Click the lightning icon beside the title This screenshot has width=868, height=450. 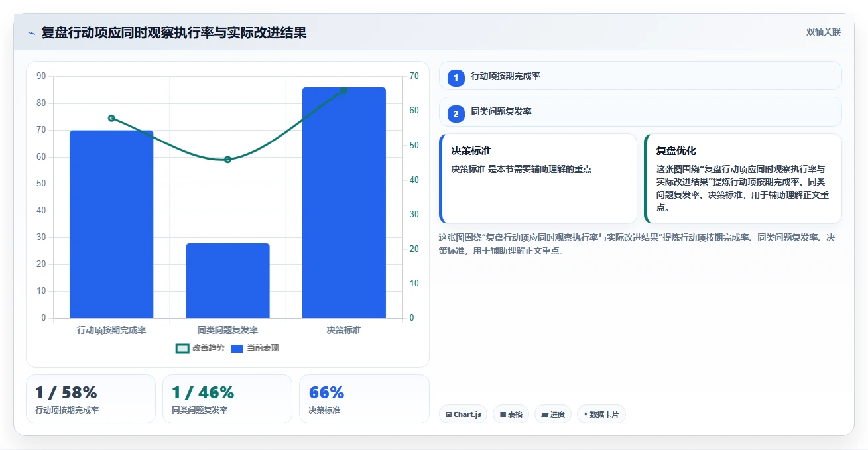(31, 33)
